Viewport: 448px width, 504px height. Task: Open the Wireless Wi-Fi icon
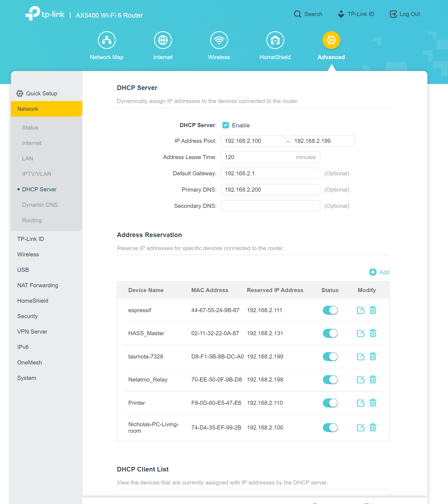click(x=219, y=40)
